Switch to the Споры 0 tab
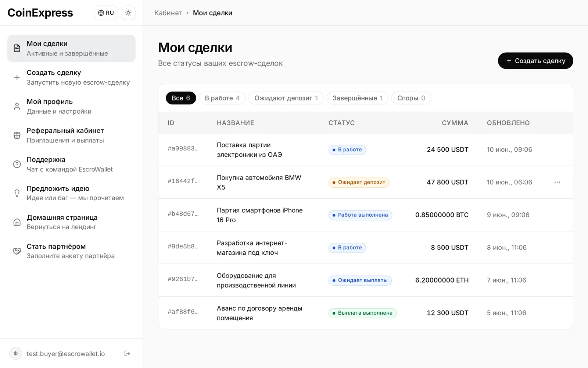Screen dimensions: 588x368 coord(411,98)
